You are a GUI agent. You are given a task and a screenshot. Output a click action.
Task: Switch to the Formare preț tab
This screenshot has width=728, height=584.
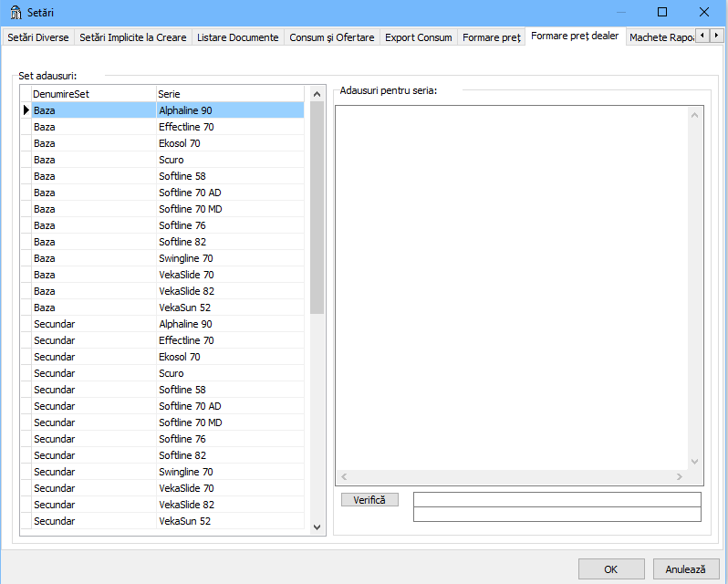pyautogui.click(x=491, y=37)
